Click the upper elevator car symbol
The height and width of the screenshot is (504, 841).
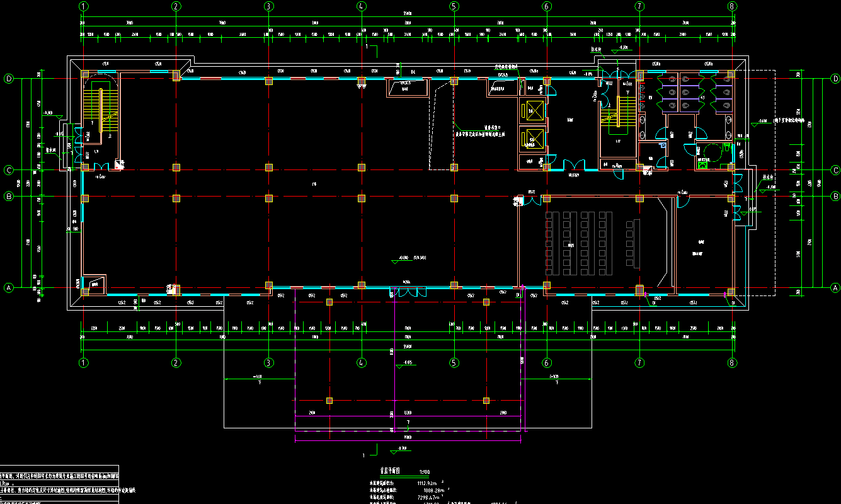pos(534,111)
